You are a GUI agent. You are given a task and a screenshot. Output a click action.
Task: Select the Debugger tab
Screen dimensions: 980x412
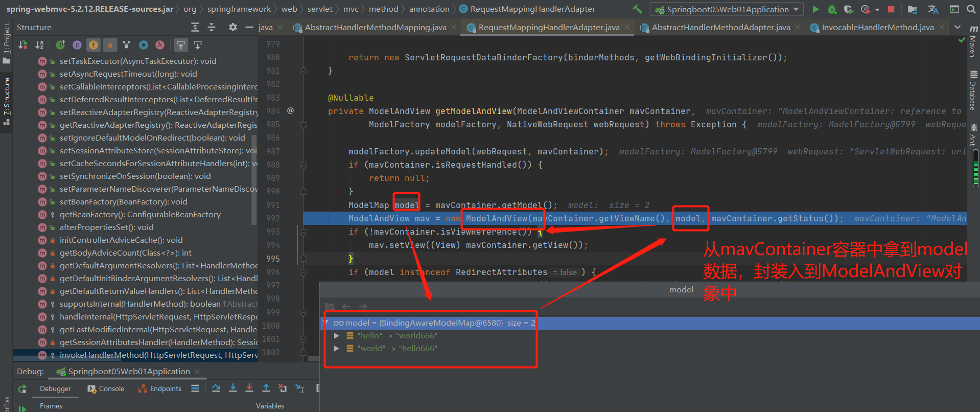56,388
